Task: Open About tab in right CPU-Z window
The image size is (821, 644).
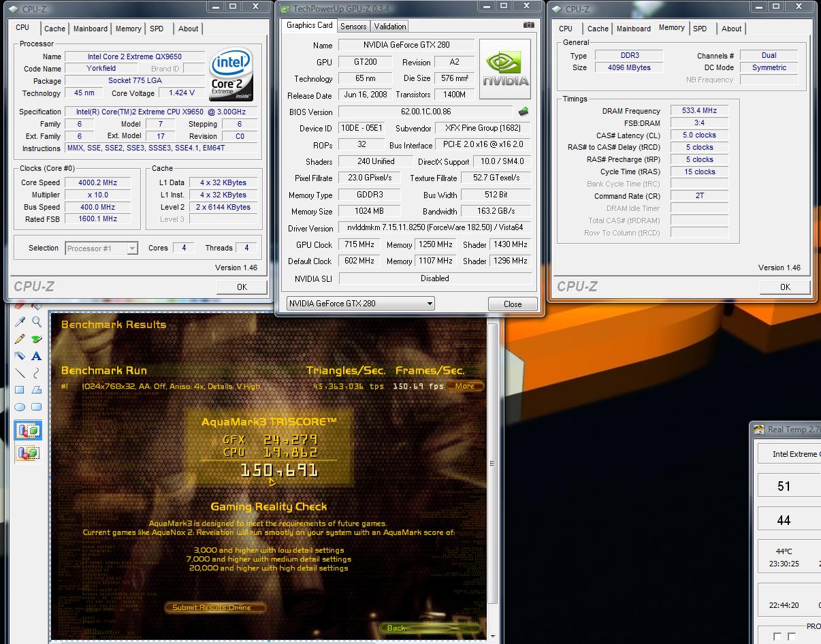Action: 732,29
